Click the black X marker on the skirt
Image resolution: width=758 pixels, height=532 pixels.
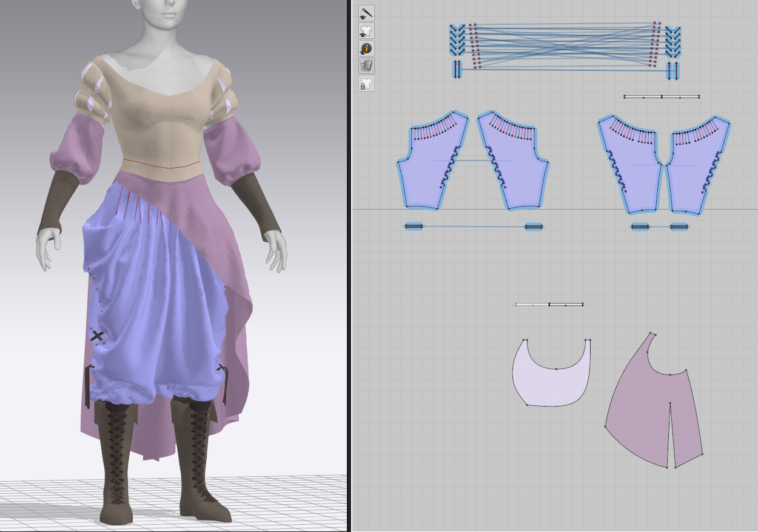click(x=96, y=335)
